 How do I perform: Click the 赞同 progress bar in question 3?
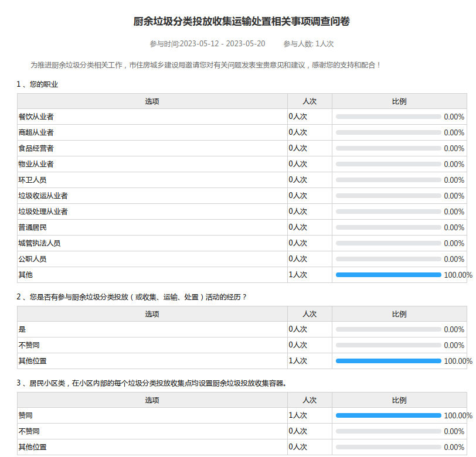388,415
